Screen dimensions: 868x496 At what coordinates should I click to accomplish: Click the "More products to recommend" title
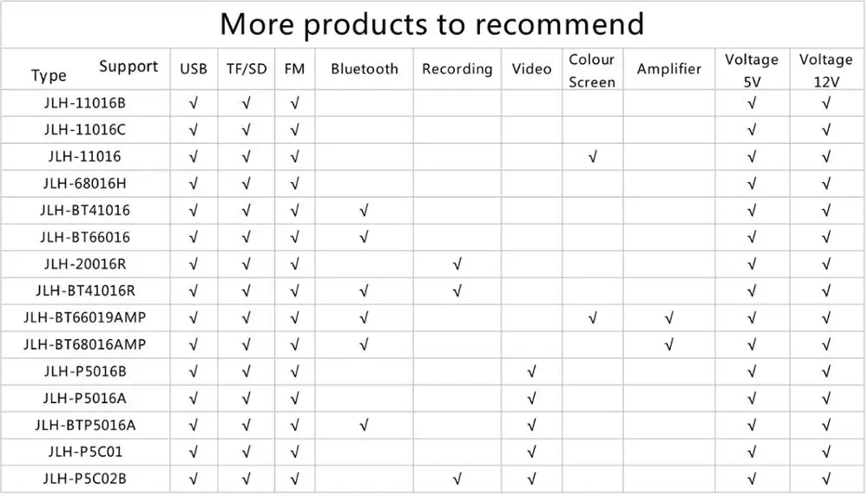432,24
